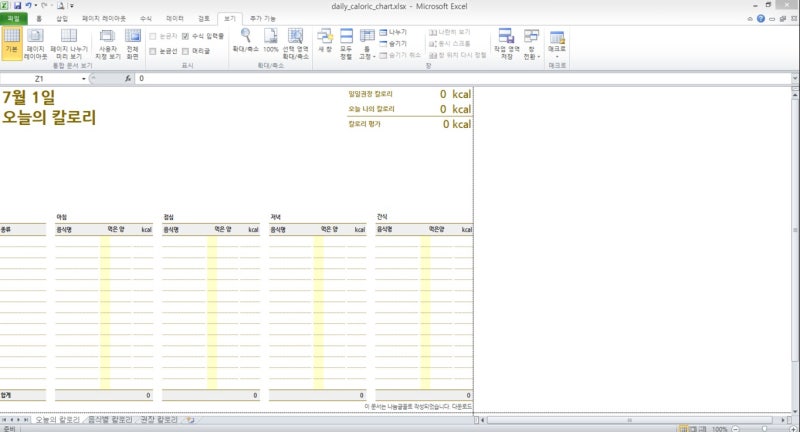Open the Data (데이터) ribbon tab

coord(175,18)
